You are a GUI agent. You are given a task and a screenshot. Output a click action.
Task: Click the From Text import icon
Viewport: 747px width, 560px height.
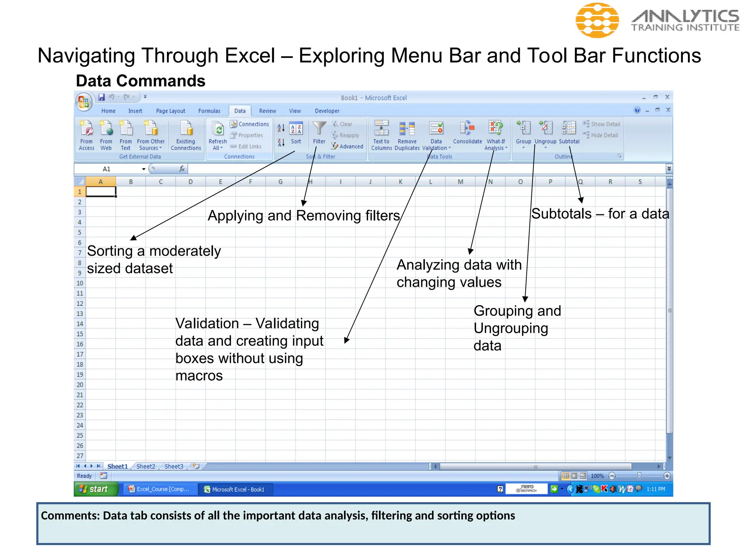[126, 135]
